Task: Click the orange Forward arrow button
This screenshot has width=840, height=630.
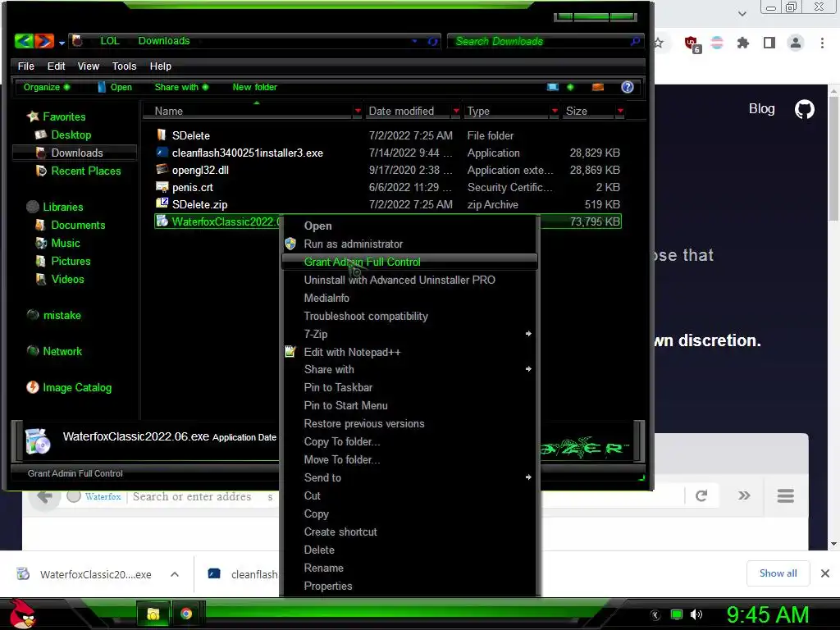Action: coord(44,41)
